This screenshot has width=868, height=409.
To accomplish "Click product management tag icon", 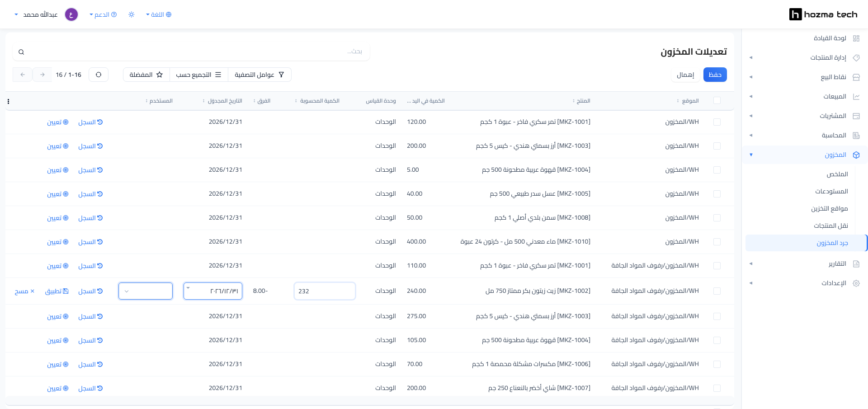I will (x=856, y=58).
